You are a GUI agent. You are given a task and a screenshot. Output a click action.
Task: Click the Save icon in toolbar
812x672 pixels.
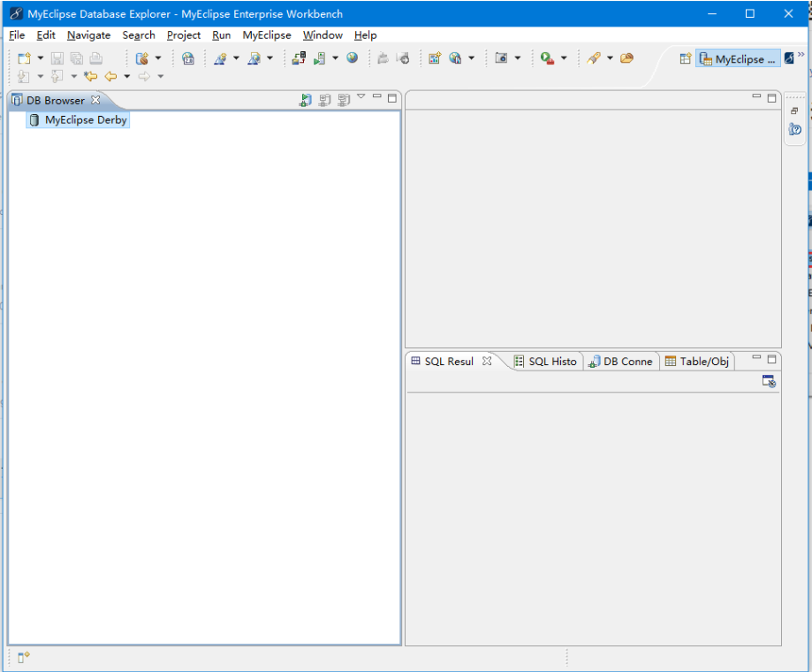pyautogui.click(x=57, y=58)
